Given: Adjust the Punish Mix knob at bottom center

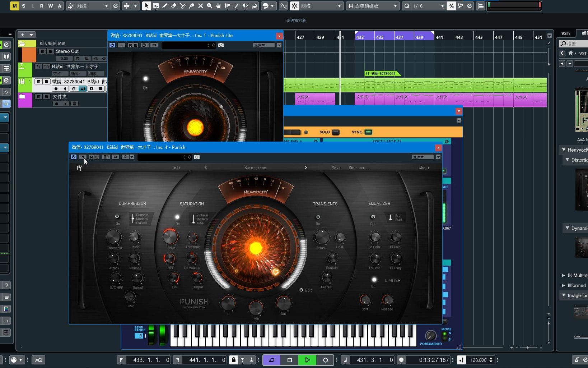Looking at the screenshot, I should tap(256, 308).
